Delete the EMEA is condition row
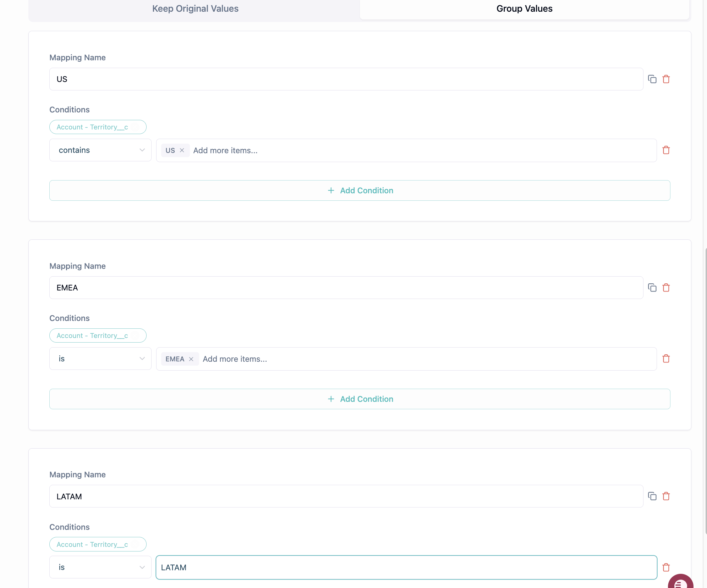The width and height of the screenshot is (707, 588). click(x=666, y=359)
